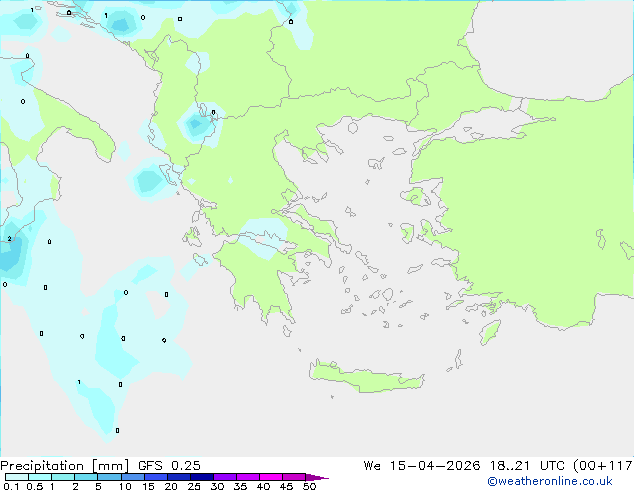Image resolution: width=634 pixels, height=490 pixels.
Task: Click the 0.5–1 mm legend swatch
Action: click(x=40, y=477)
